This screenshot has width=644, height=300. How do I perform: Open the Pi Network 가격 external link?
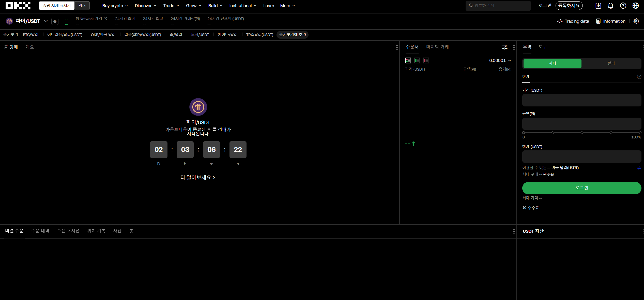point(91,19)
